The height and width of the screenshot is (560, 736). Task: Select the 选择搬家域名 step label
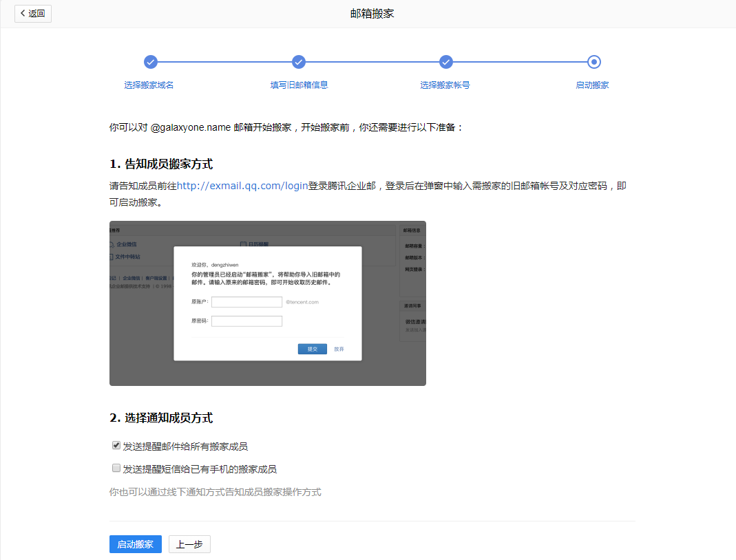[x=149, y=85]
